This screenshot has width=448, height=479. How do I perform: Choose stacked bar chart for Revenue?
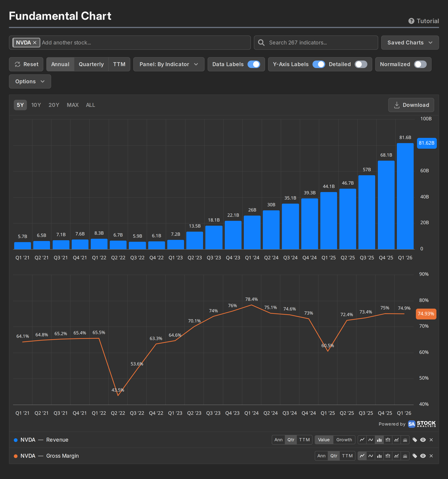coord(388,440)
